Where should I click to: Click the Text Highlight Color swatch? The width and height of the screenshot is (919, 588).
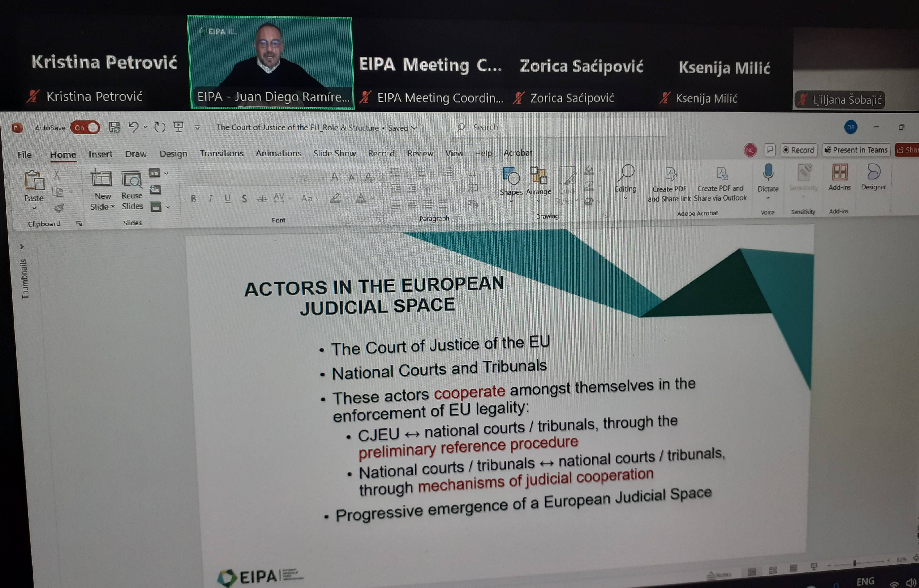[x=335, y=198]
